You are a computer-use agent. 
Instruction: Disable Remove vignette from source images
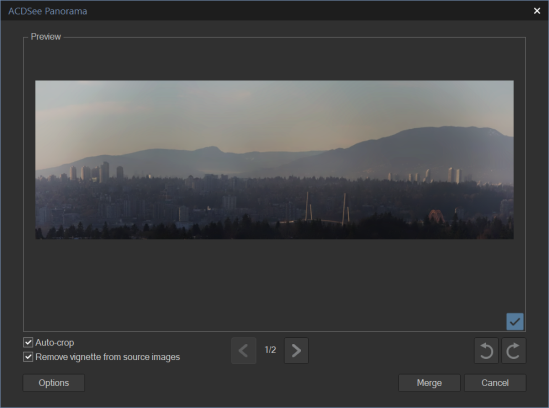coord(28,357)
